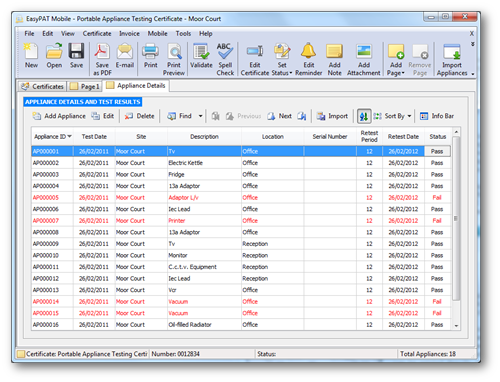Sort by Appliance ID column header
The width and height of the screenshot is (500, 382).
coord(52,137)
